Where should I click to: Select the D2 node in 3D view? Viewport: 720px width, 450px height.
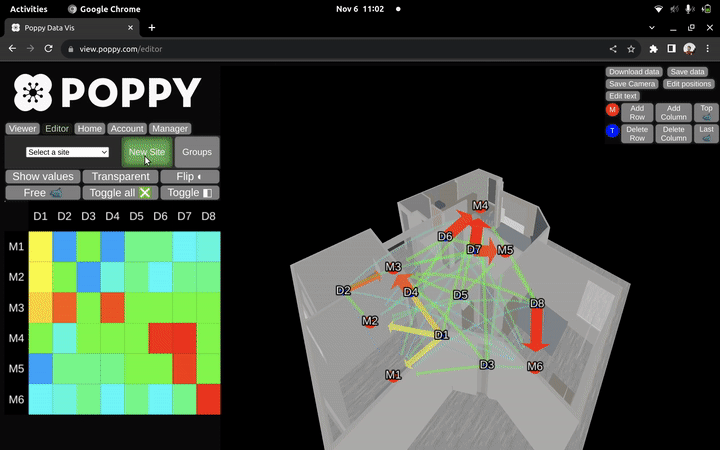[343, 290]
